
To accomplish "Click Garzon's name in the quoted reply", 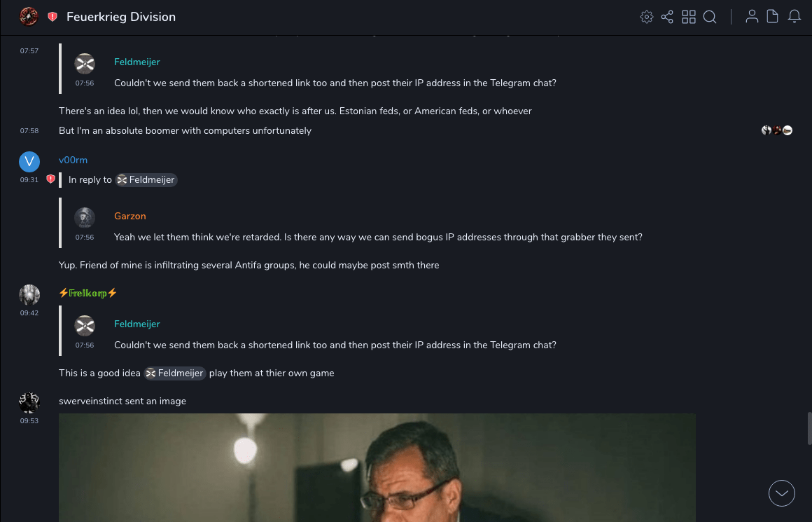I will coord(130,217).
